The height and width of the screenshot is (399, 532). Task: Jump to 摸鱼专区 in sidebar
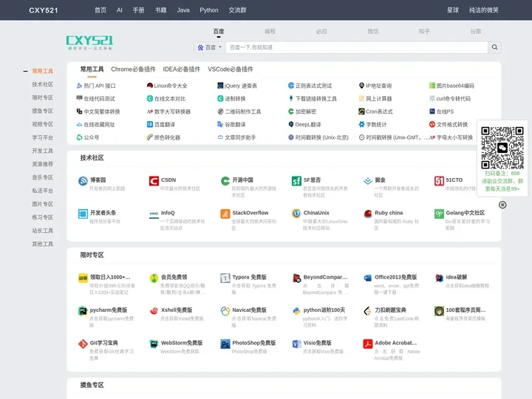click(x=43, y=111)
